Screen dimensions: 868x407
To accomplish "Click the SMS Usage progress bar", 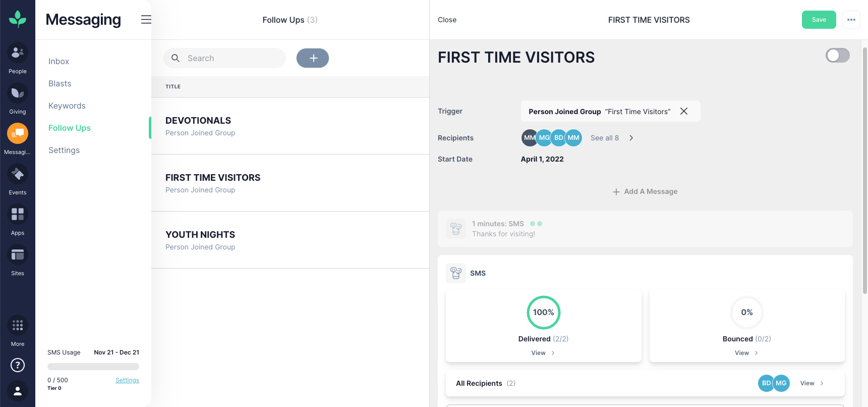I will click(93, 367).
